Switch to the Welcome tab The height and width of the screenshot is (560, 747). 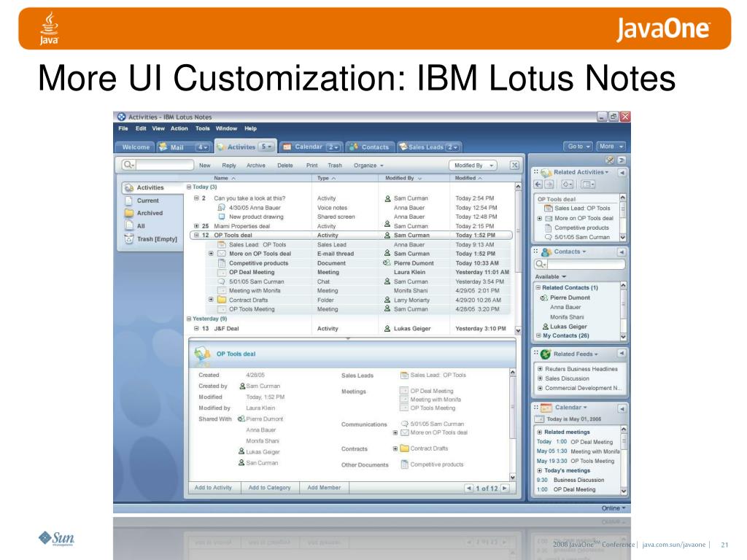136,147
